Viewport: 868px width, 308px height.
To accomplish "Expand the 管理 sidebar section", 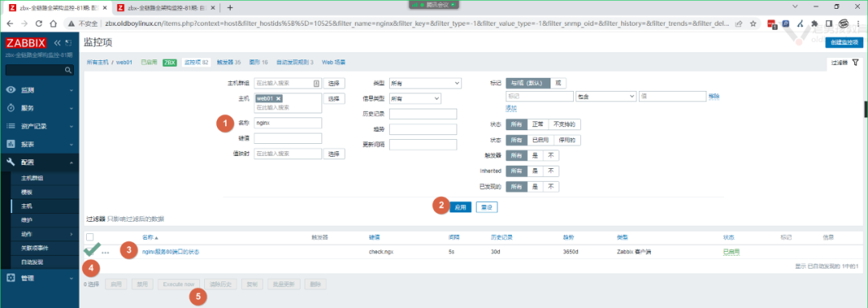I will (x=71, y=277).
